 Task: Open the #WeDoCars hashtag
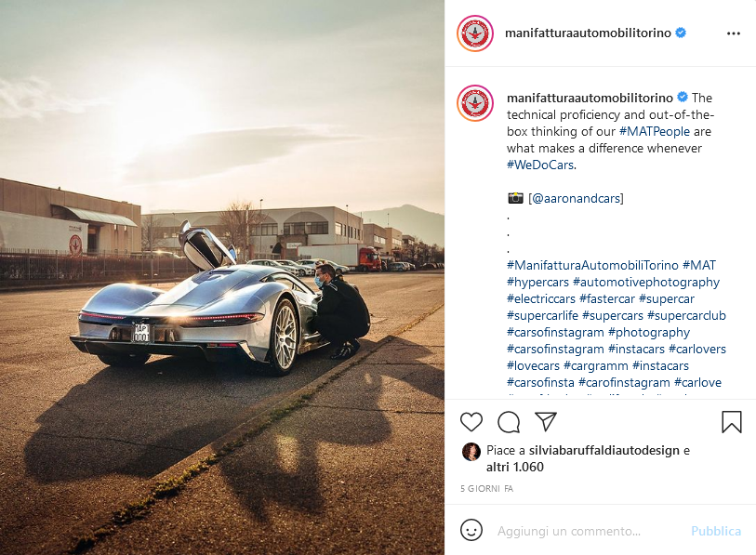click(x=540, y=165)
